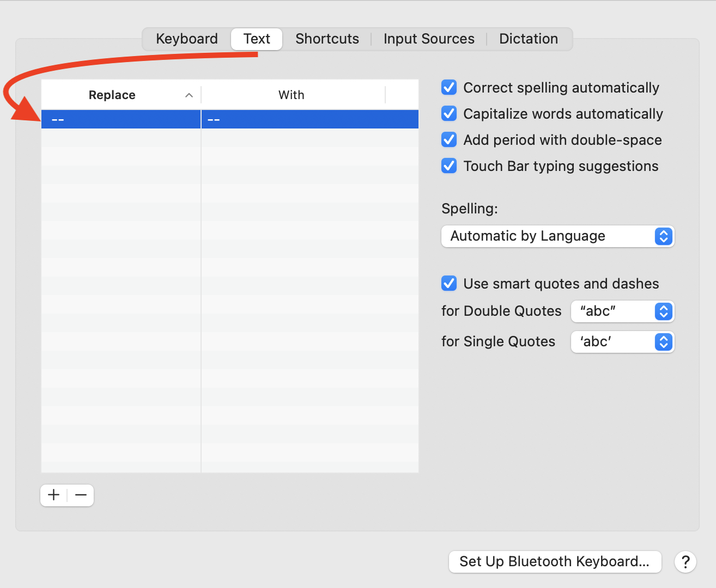Select the highlighted replacement row's Replace cell
Image resolution: width=716 pixels, height=588 pixels.
point(121,119)
